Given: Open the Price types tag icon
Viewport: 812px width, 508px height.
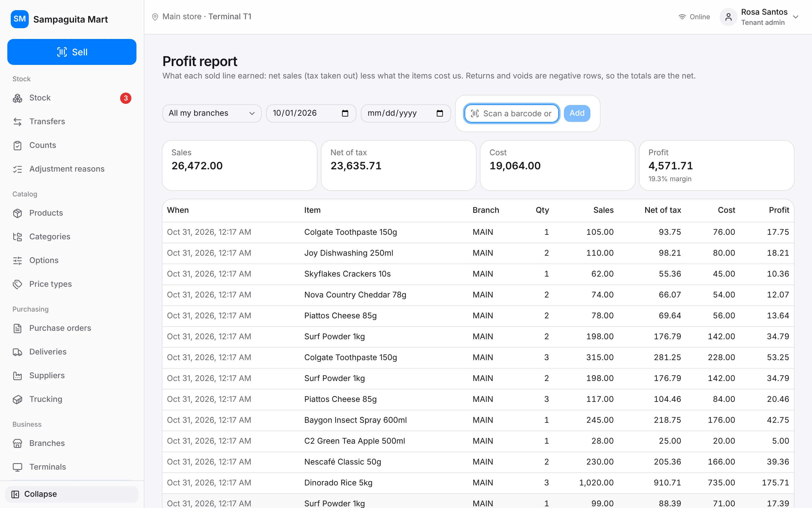Looking at the screenshot, I should click(x=17, y=284).
